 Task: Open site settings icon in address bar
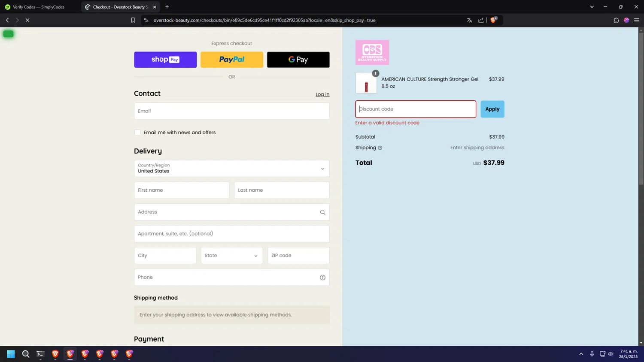click(x=146, y=20)
